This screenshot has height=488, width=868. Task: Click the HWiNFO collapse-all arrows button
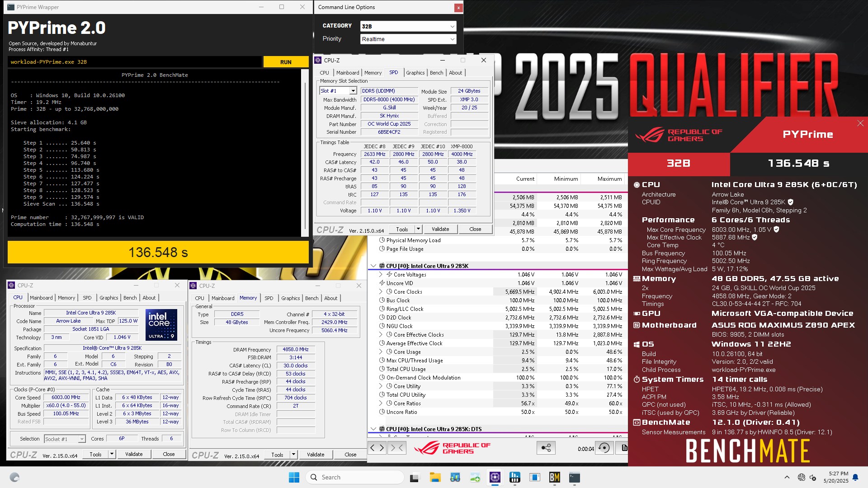[396, 448]
